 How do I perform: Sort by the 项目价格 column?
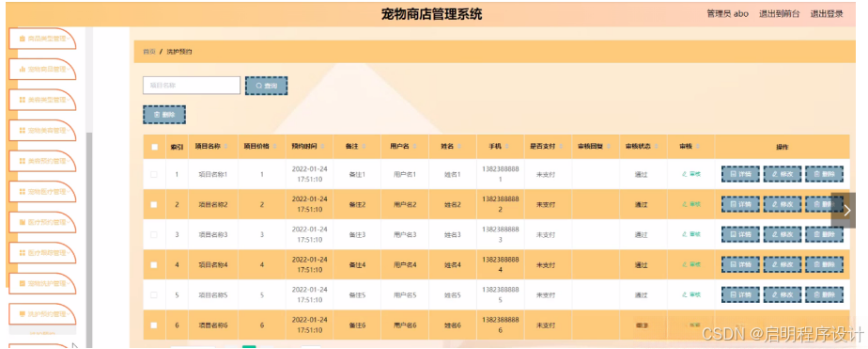(274, 147)
